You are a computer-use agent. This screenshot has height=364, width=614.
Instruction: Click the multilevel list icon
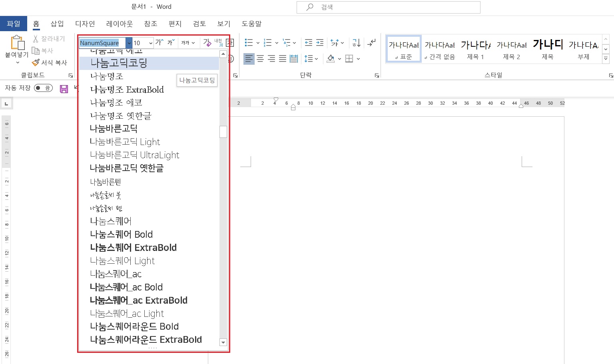tap(286, 42)
